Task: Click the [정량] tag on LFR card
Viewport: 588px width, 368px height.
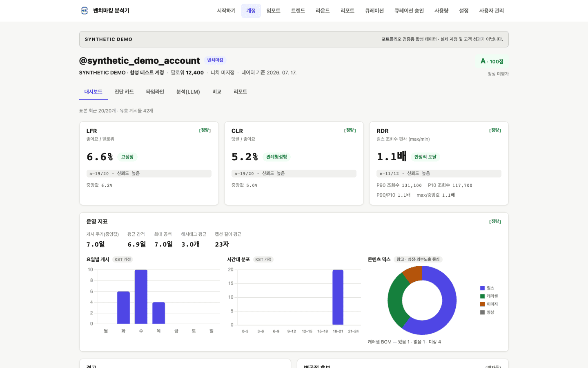Action: [x=205, y=130]
